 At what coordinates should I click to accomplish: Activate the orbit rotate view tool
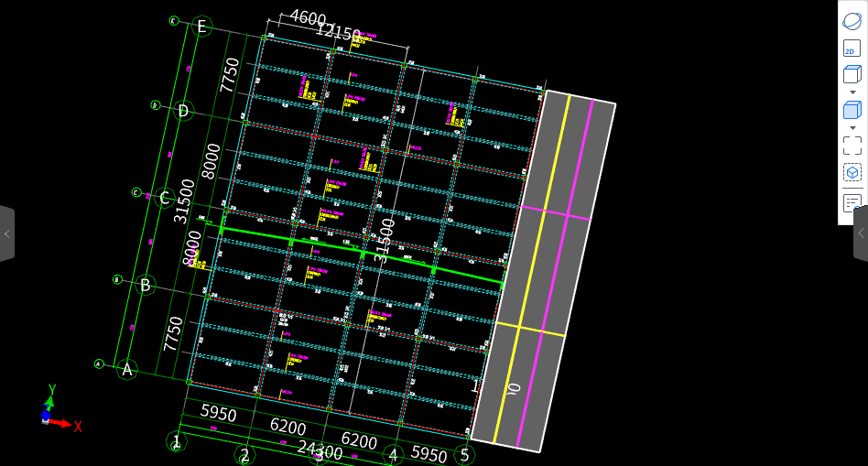(x=852, y=21)
